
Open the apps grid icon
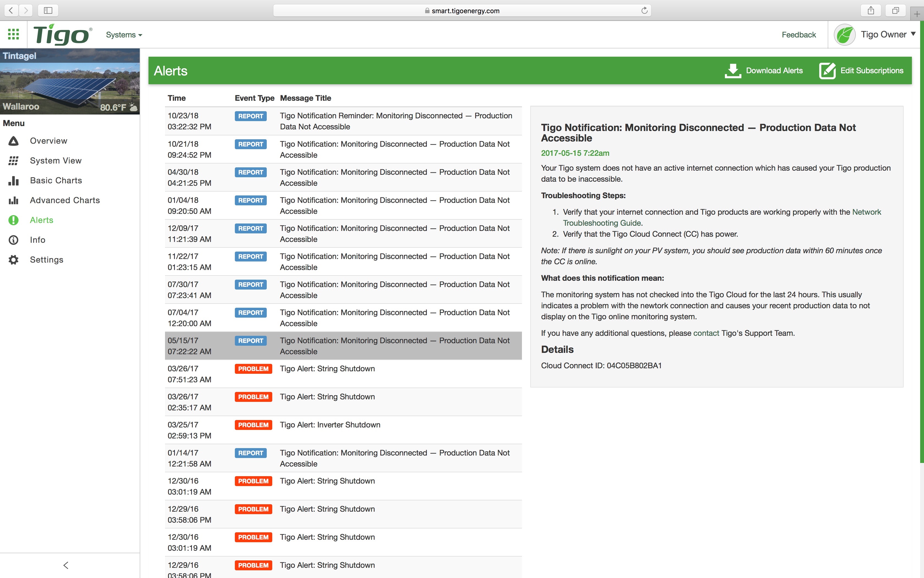click(13, 34)
